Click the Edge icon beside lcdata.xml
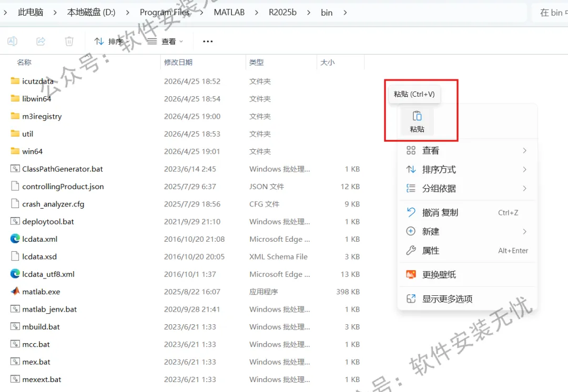Screen dimensions: 568x392 [15, 239]
